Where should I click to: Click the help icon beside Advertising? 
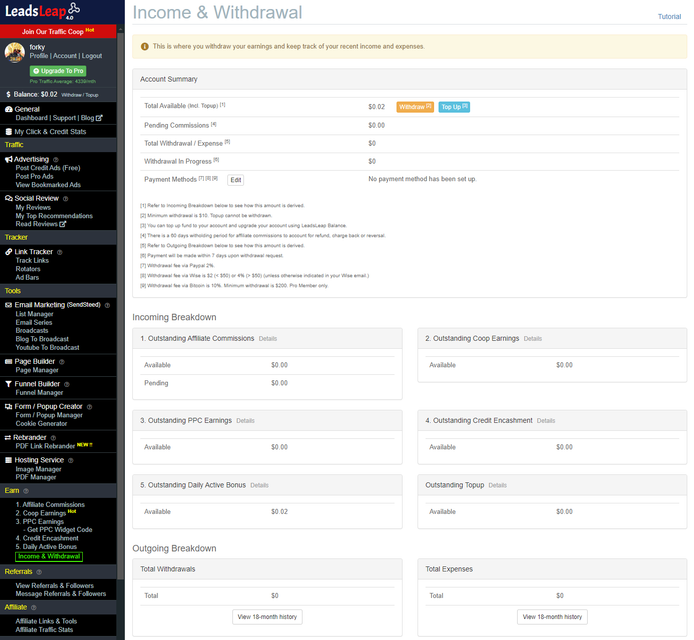coord(55,159)
